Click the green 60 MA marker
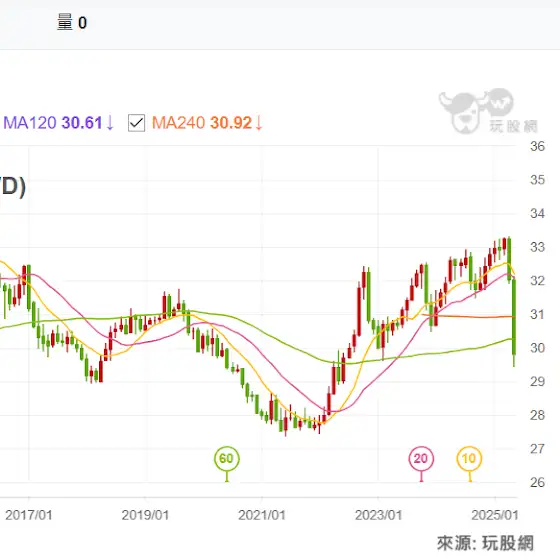Image resolution: width=560 pixels, height=560 pixels. tap(227, 458)
